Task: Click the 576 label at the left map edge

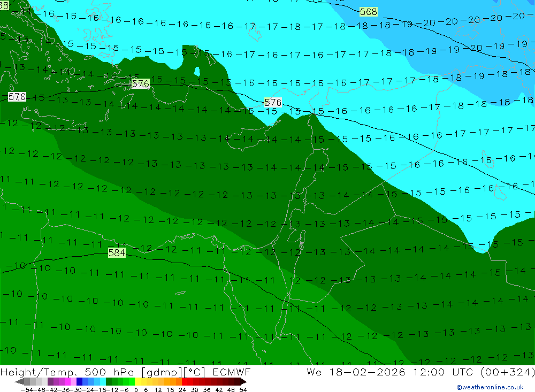Action: [17, 97]
